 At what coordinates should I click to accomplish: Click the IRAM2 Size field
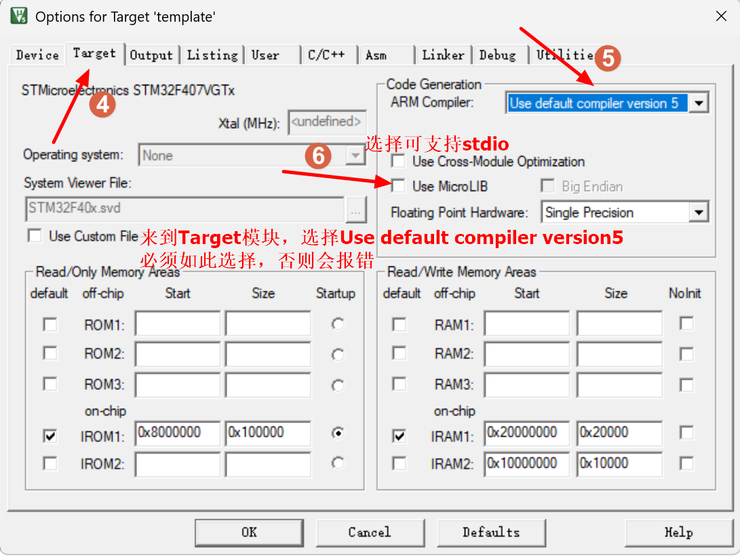[619, 464]
